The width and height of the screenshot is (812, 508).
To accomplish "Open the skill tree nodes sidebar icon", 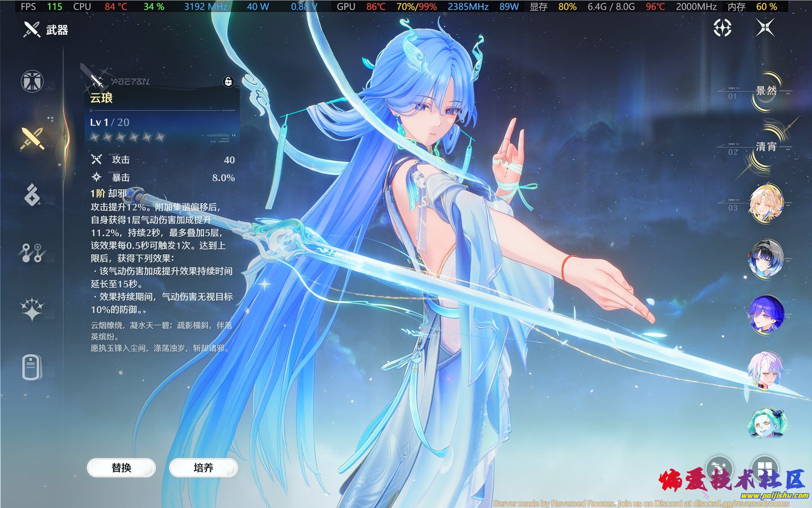I will click(32, 252).
